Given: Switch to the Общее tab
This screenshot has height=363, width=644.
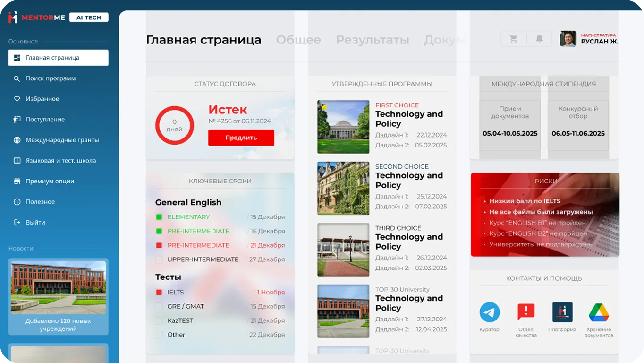Looking at the screenshot, I should pyautogui.click(x=298, y=40).
